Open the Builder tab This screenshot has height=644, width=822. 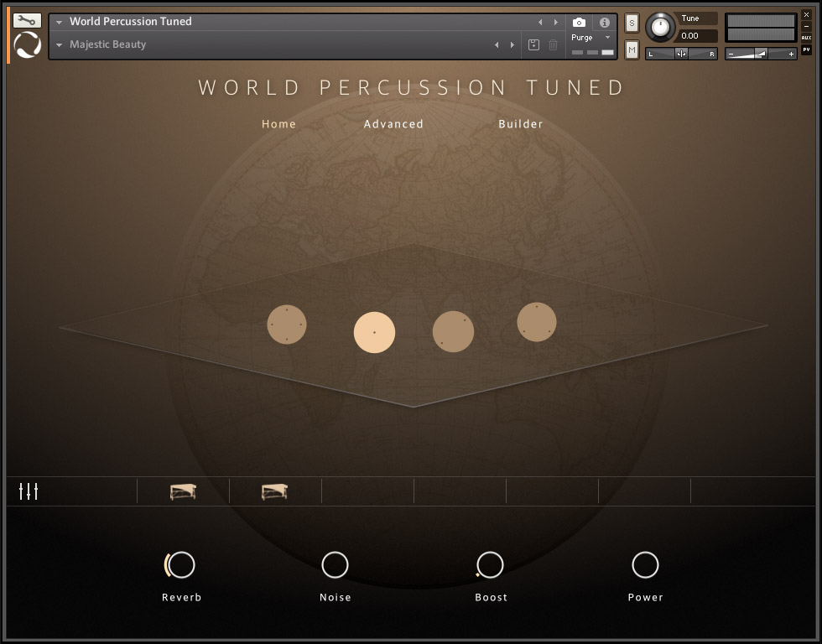pyautogui.click(x=521, y=123)
